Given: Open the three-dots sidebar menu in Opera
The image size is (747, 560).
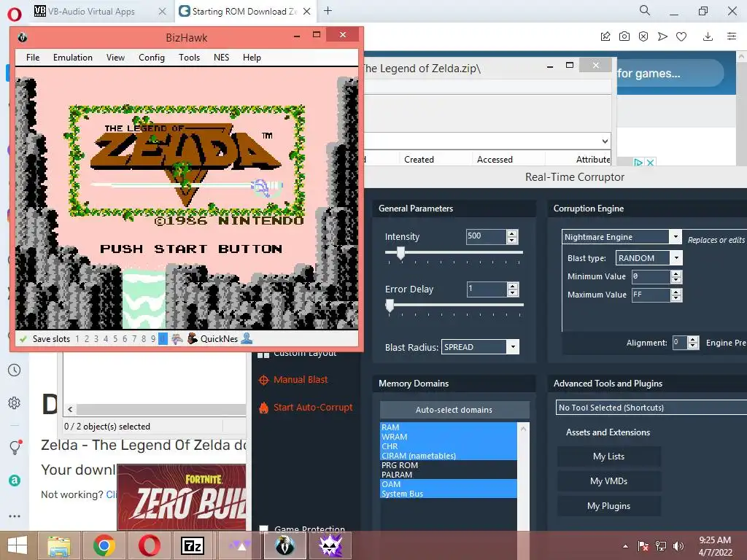Looking at the screenshot, I should click(15, 516).
